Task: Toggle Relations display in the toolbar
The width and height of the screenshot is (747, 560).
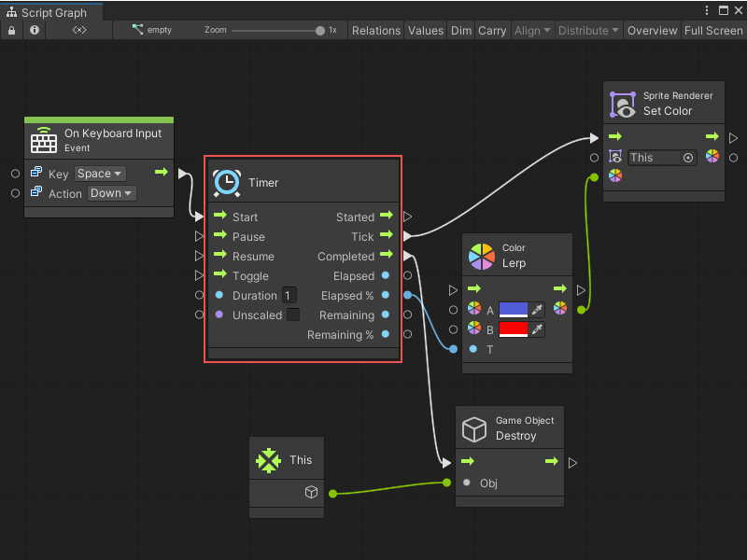Action: point(375,30)
